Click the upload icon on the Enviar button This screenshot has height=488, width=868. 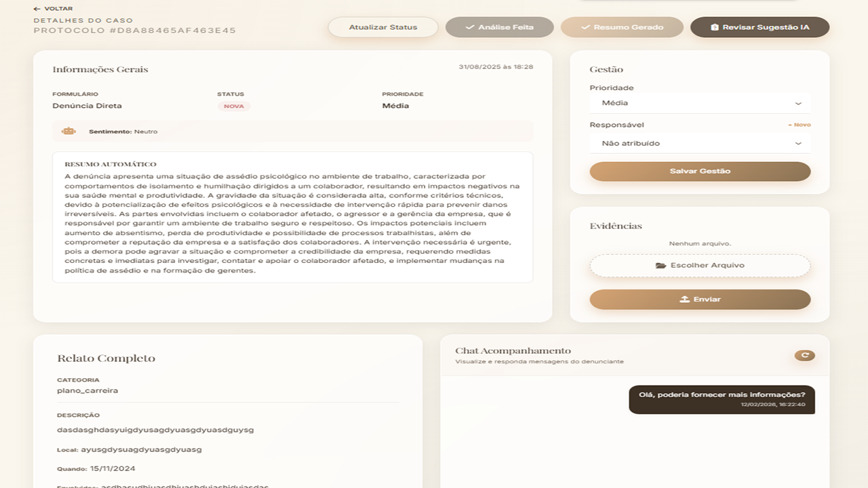pyautogui.click(x=685, y=299)
